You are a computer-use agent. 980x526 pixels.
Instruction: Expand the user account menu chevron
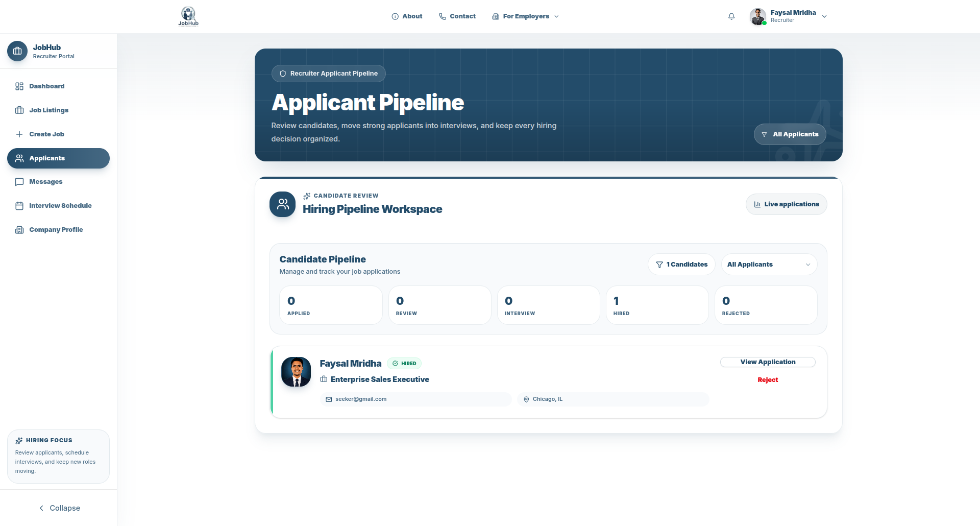[824, 16]
